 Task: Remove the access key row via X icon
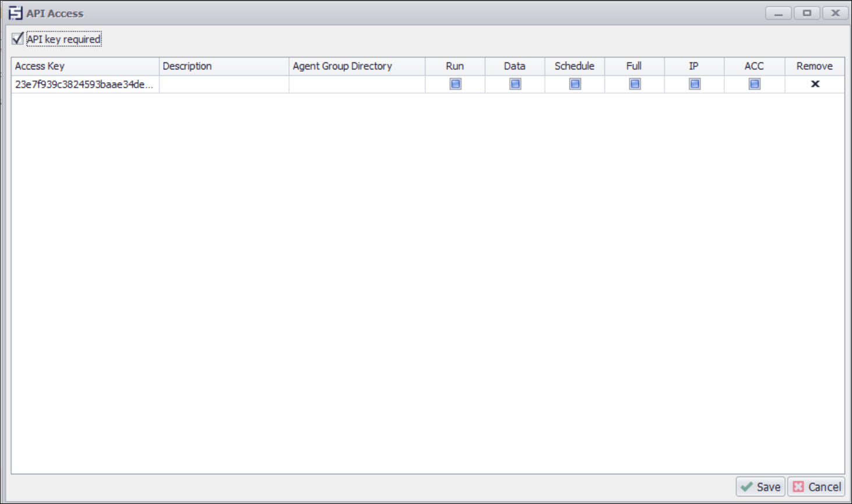click(x=815, y=84)
